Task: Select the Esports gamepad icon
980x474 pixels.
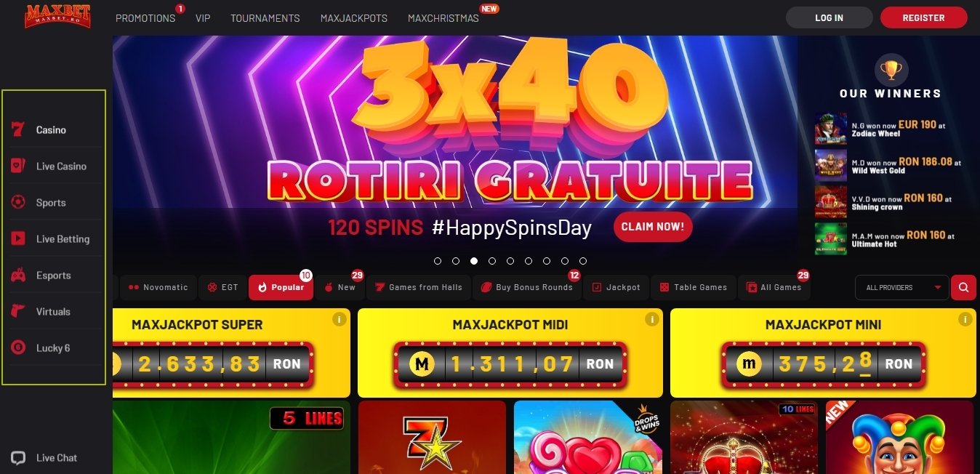Action: (18, 276)
